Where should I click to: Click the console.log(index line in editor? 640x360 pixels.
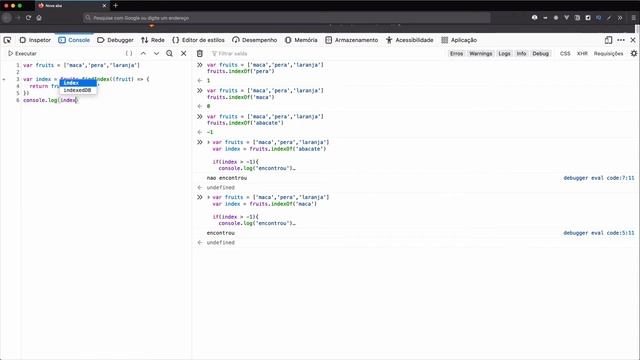[50, 100]
